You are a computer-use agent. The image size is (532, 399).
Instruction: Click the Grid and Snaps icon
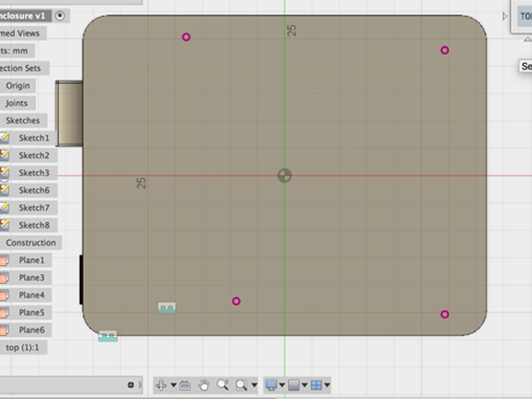point(293,385)
